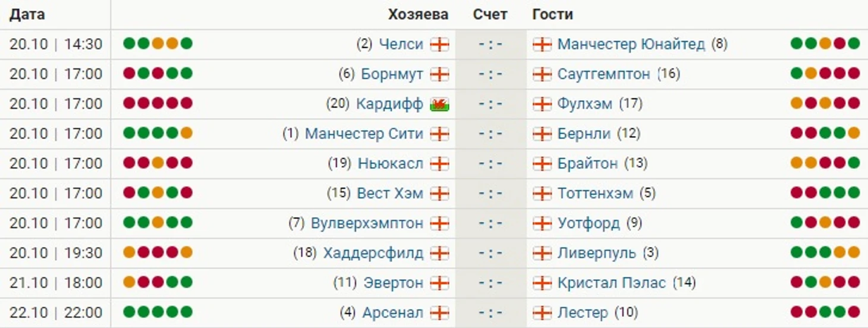Click the England flag beside Челси

[439, 45]
